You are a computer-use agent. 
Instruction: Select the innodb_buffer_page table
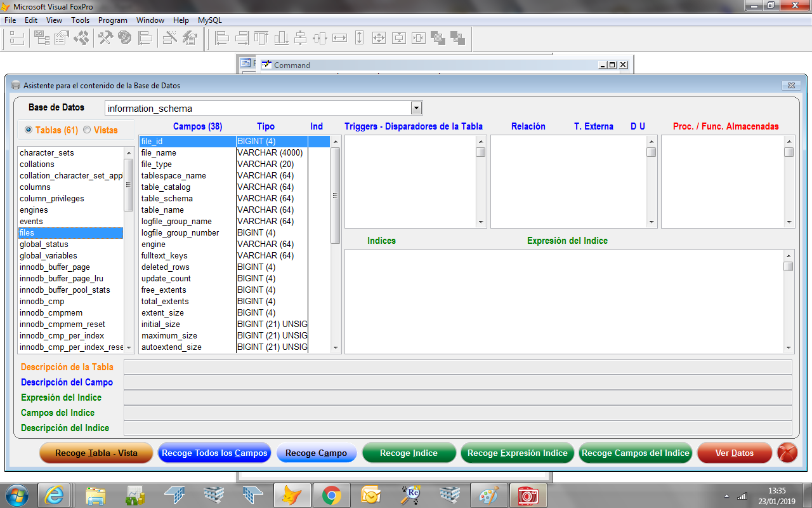[70, 267]
